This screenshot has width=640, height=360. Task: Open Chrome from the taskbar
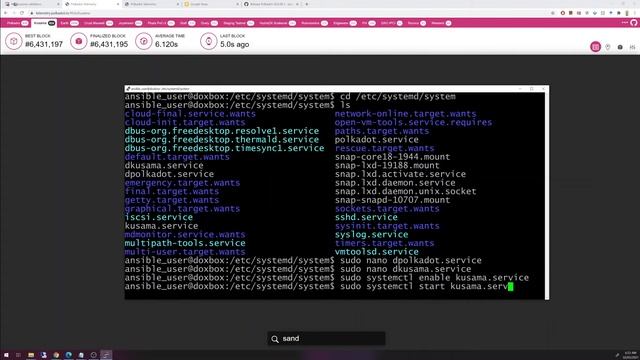pyautogui.click(x=56, y=355)
